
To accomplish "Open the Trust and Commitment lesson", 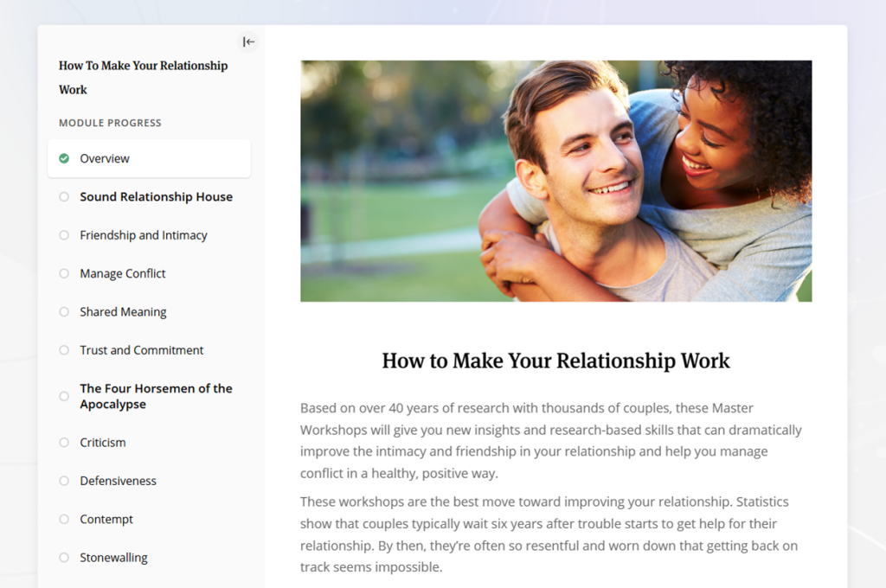I will click(141, 350).
